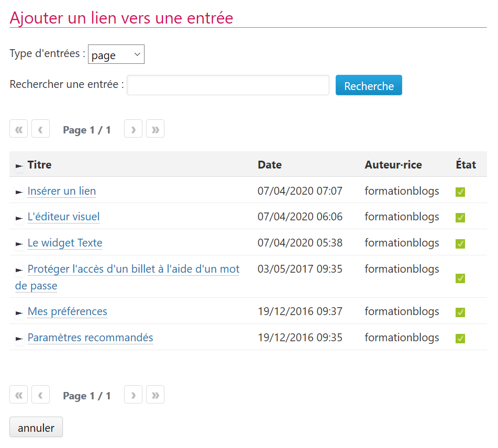
Task: Open the 'Insérer un lien' entry link
Action: 62,191
